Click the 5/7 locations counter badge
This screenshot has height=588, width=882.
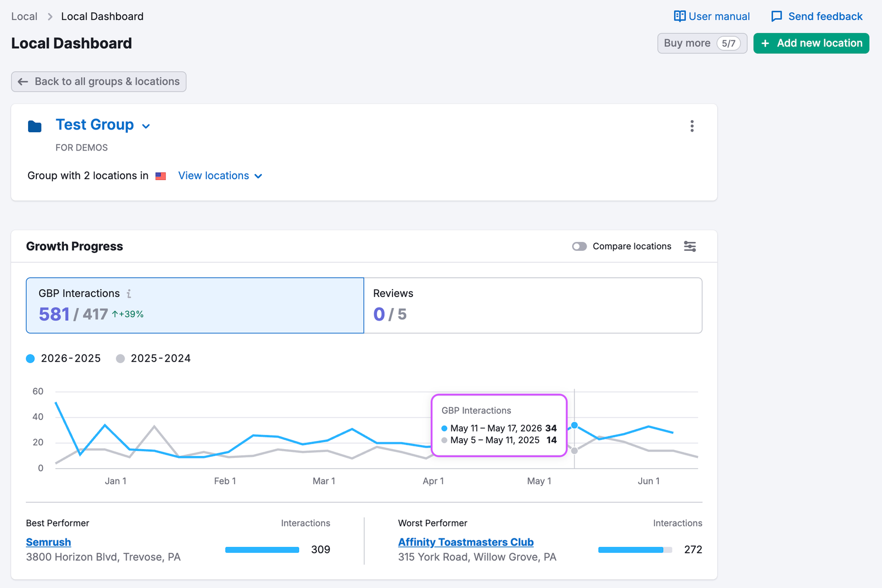pyautogui.click(x=728, y=44)
